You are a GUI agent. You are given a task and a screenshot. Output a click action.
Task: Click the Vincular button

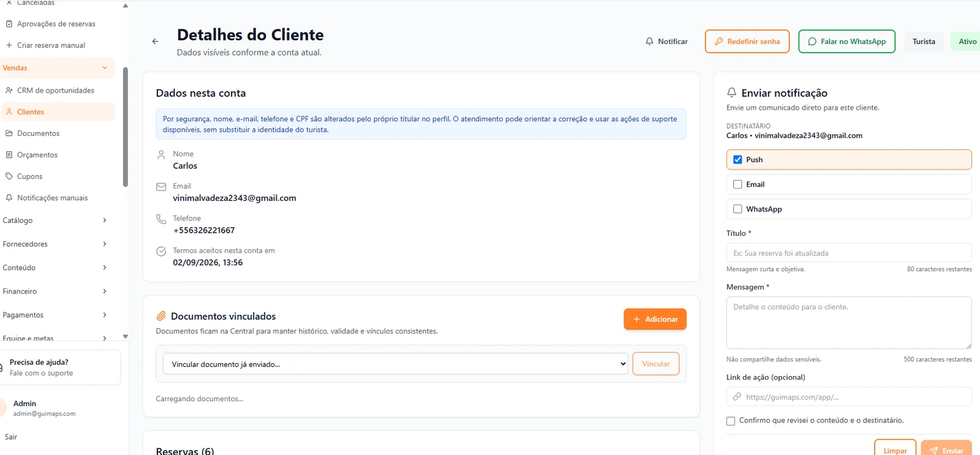pos(656,364)
